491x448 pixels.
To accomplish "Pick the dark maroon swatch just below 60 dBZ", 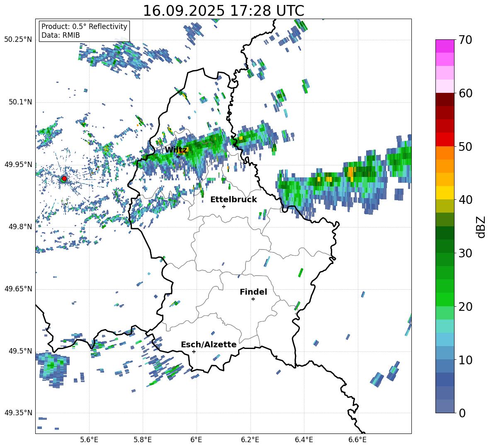I will point(445,99).
